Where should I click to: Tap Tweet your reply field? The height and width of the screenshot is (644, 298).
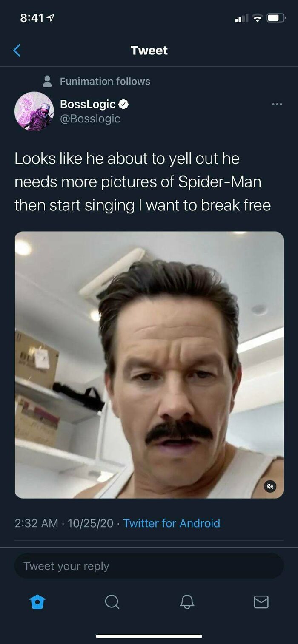(149, 565)
